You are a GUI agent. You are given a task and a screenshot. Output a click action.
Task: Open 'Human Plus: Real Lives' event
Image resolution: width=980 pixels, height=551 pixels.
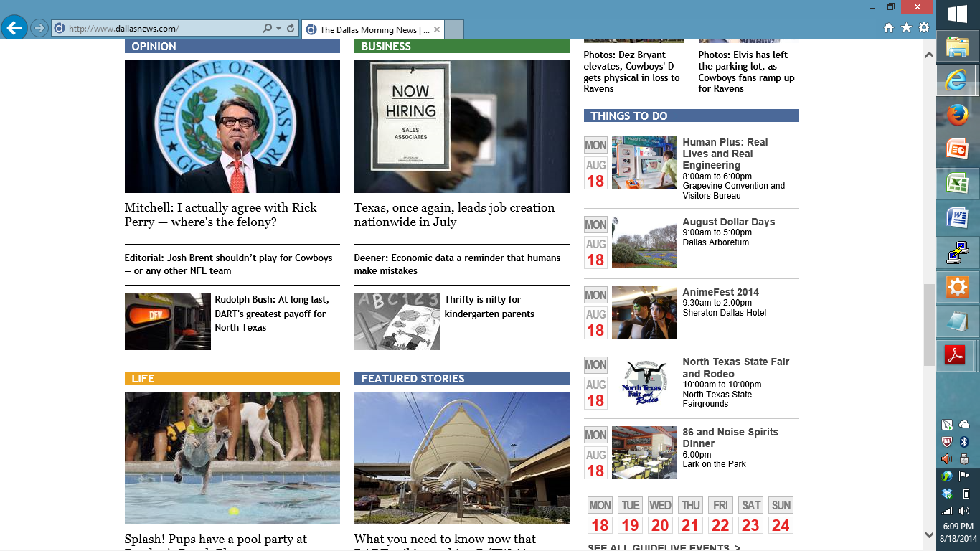725,154
